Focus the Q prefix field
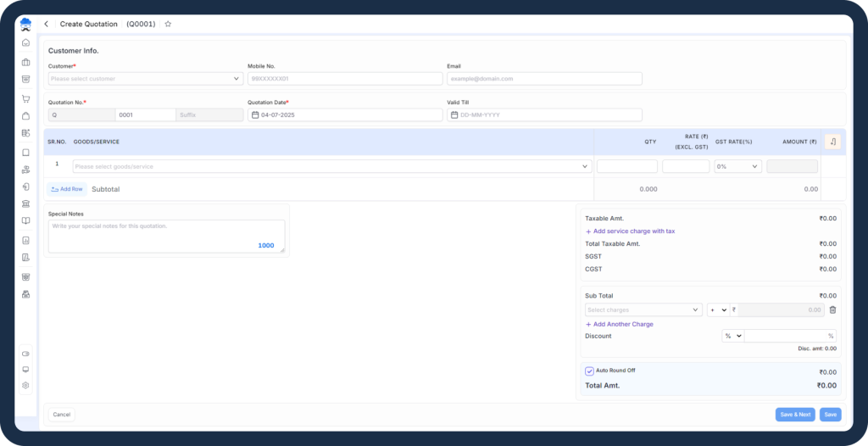This screenshot has height=446, width=868. 82,114
